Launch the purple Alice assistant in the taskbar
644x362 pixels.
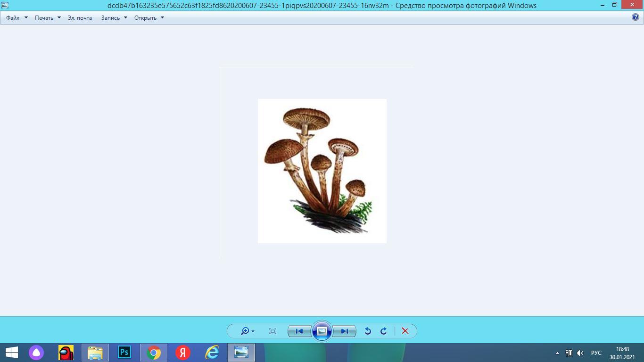(36, 353)
